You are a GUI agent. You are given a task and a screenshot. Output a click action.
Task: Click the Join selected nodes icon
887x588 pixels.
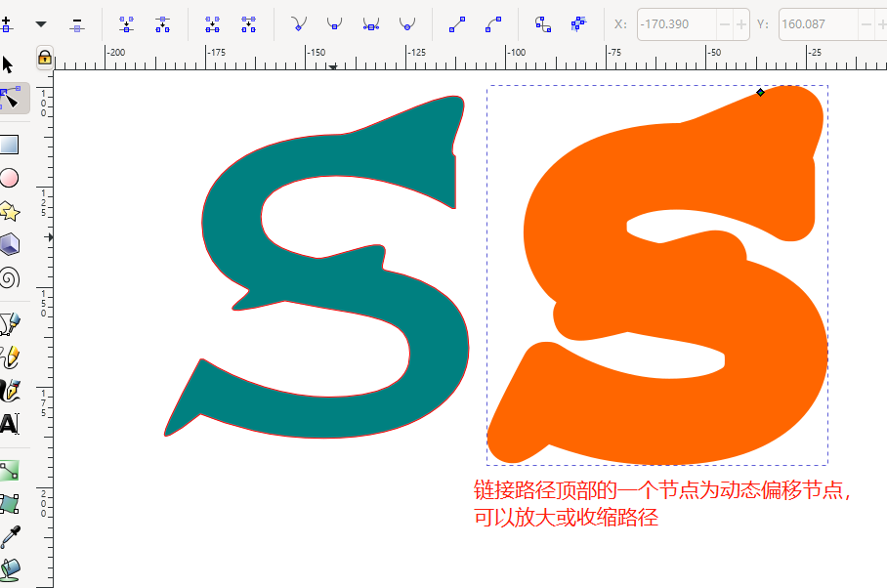(x=127, y=24)
